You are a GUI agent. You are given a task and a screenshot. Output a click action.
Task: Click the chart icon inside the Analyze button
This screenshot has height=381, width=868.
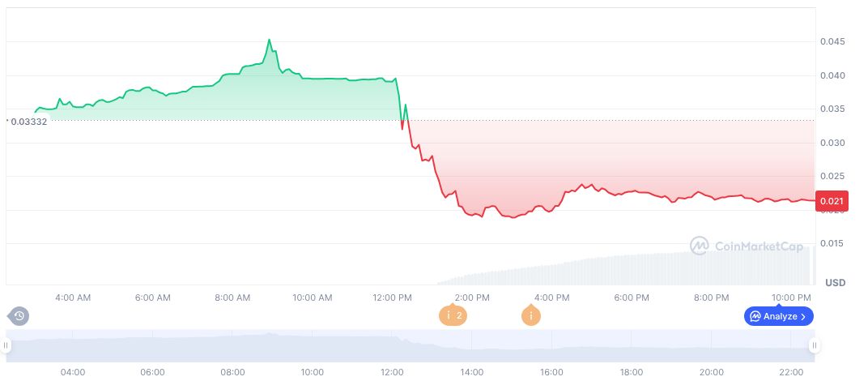coord(755,316)
